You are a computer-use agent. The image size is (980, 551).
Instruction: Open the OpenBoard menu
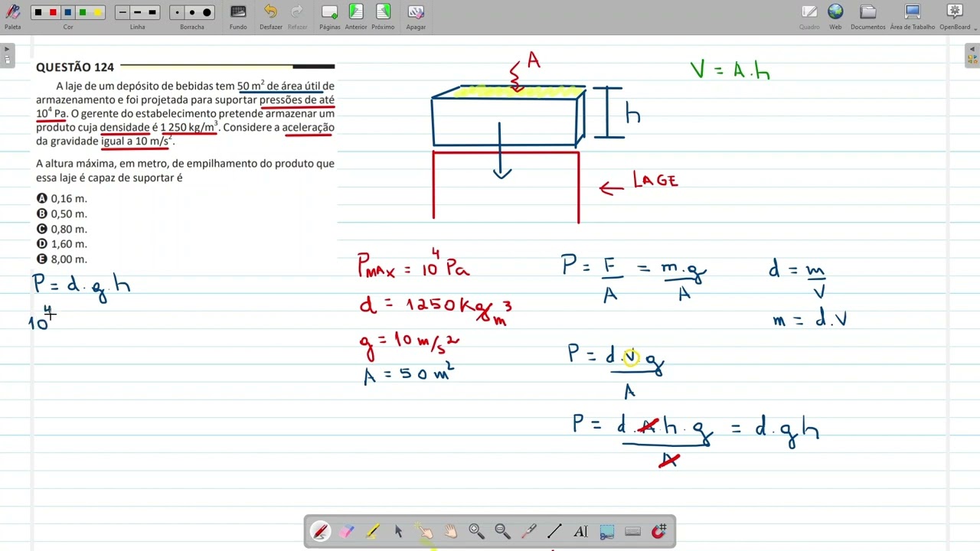pyautogui.click(x=955, y=16)
